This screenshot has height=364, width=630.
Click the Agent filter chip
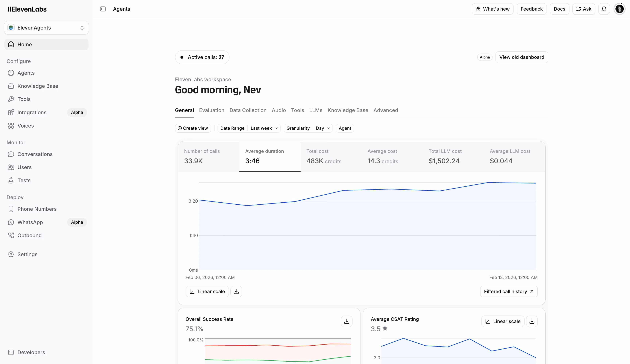point(345,128)
